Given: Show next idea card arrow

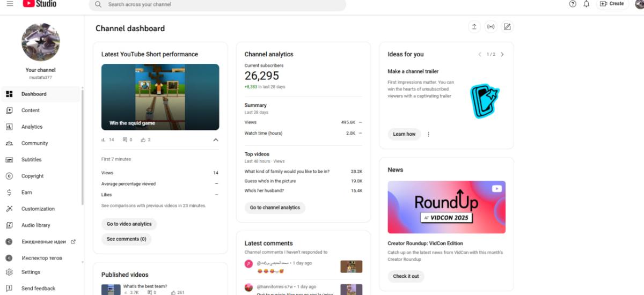Looking at the screenshot, I should pos(502,54).
